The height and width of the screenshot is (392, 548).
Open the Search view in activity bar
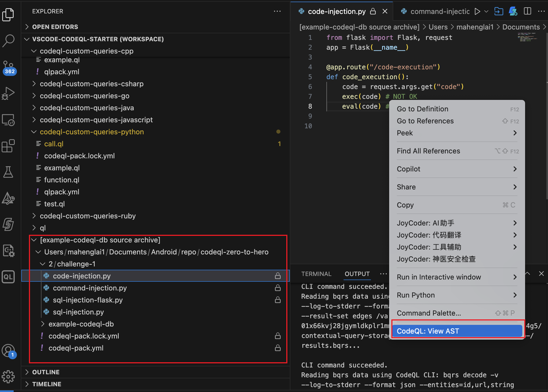tap(8, 40)
